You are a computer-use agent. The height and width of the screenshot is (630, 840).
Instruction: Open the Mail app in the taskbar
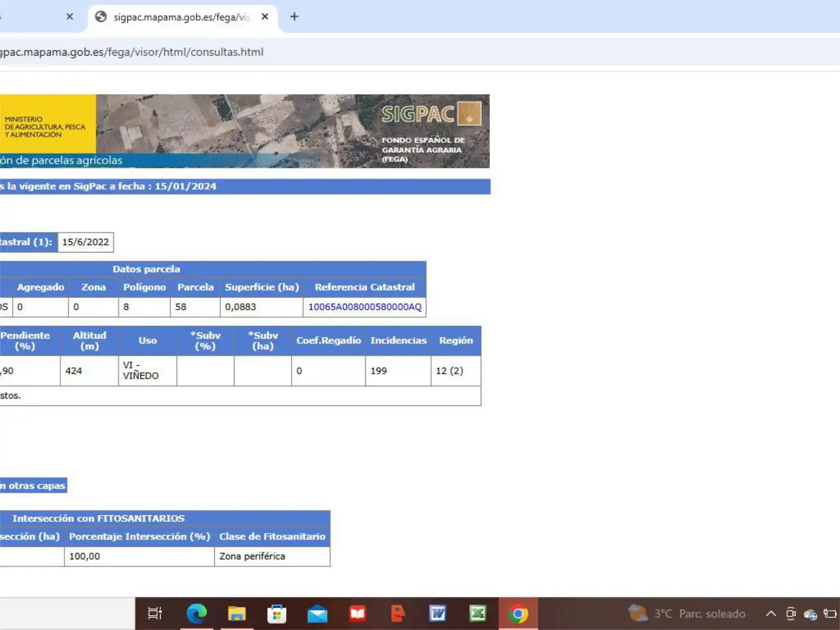point(317,614)
